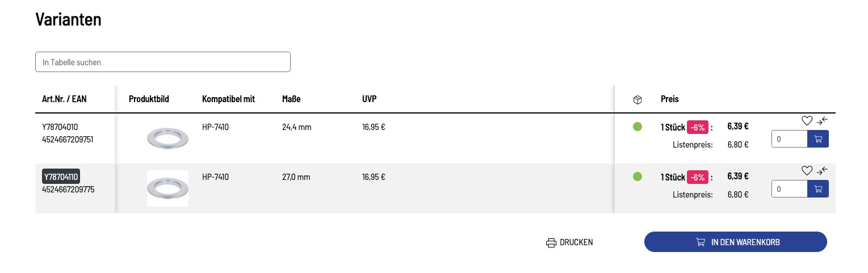
Task: Click green stock indicator for 24,4 mm variant
Action: pos(638,127)
